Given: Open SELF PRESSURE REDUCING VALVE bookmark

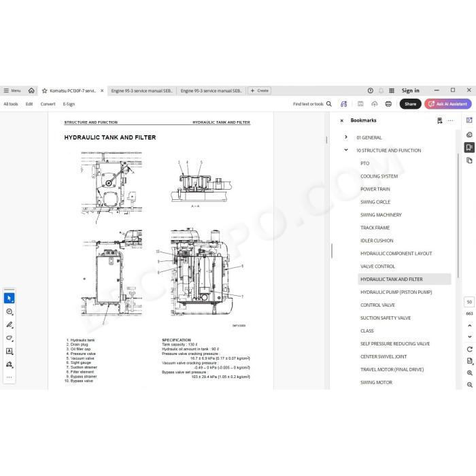Looking at the screenshot, I should [x=395, y=343].
